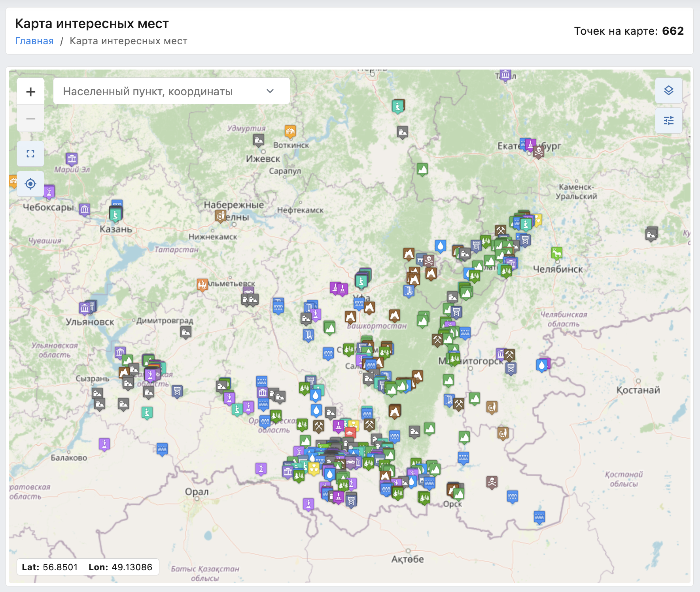Click the green mountain marker south of Пермь
This screenshot has width=700, height=592.
coord(422,169)
